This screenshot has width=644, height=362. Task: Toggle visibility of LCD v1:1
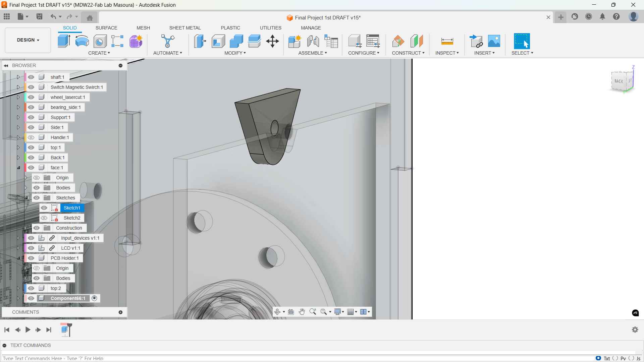pyautogui.click(x=31, y=248)
